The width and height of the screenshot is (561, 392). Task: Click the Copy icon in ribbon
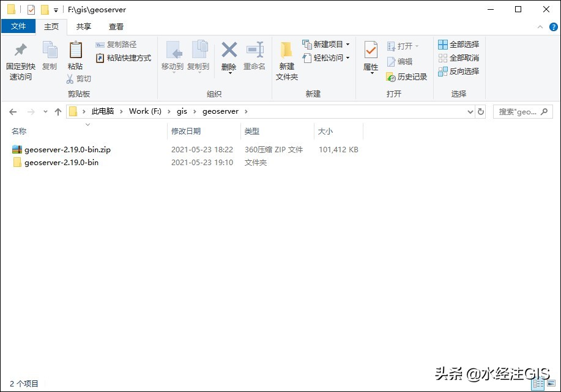pos(50,50)
